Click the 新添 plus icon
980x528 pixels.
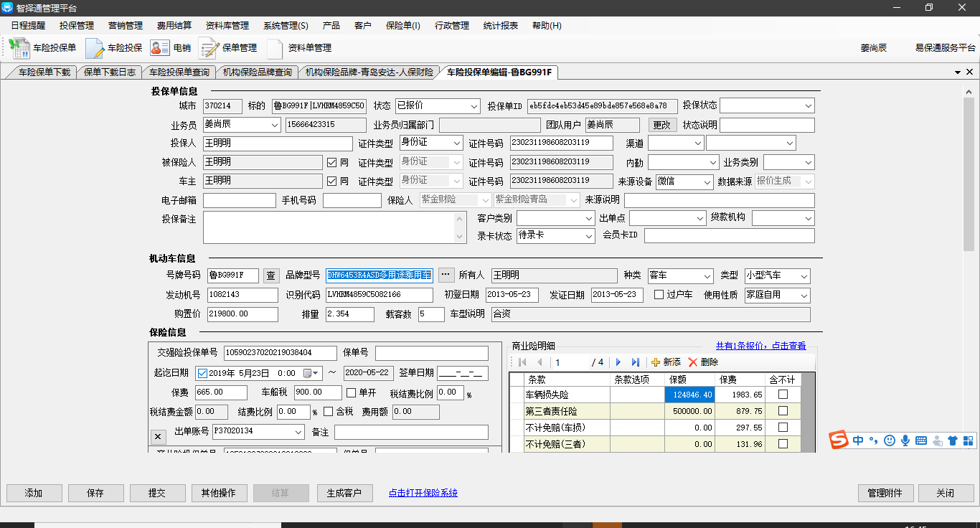[655, 362]
